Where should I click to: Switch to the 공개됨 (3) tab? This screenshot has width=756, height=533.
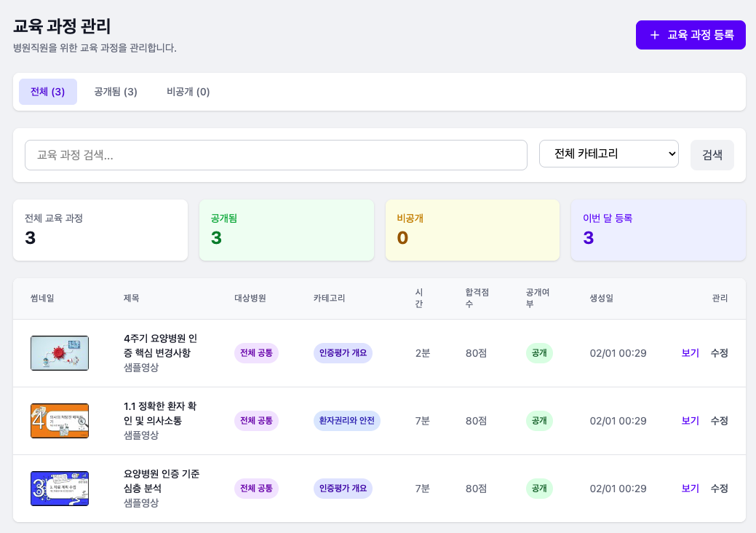click(114, 92)
